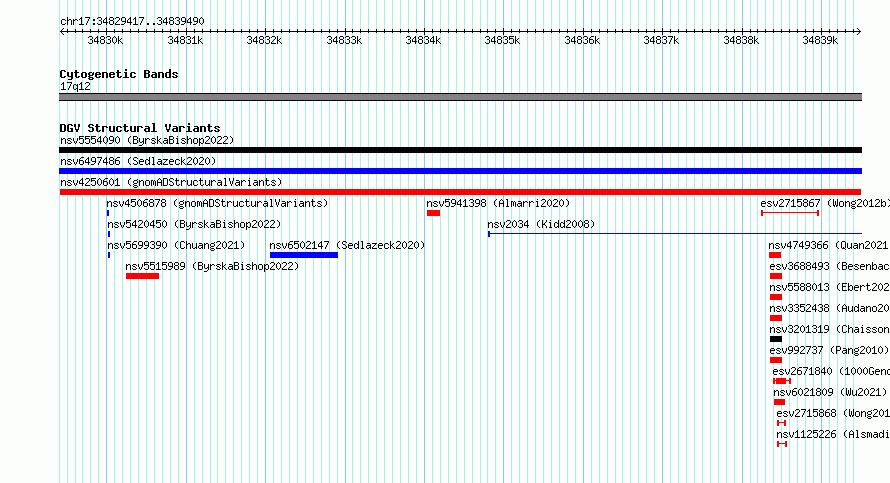This screenshot has height=483, width=890.
Task: Click nsv6021809 (Wu2021) label
Action: (x=830, y=392)
